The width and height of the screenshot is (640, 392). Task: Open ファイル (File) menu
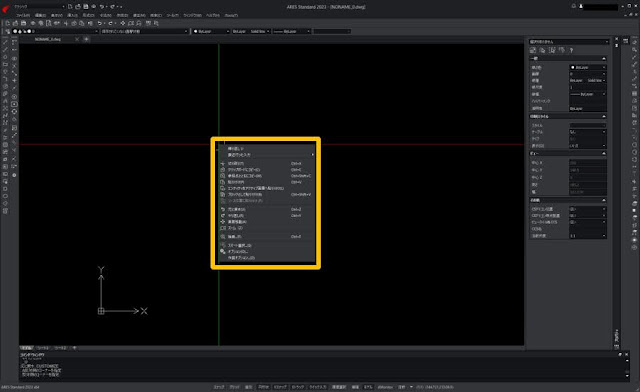click(23, 15)
